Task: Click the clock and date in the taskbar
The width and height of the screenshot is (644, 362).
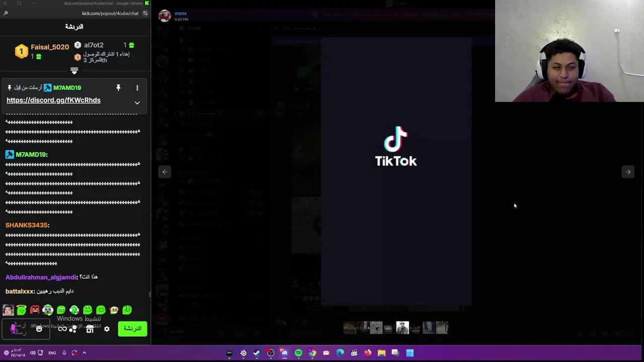Action: pyautogui.click(x=17, y=353)
